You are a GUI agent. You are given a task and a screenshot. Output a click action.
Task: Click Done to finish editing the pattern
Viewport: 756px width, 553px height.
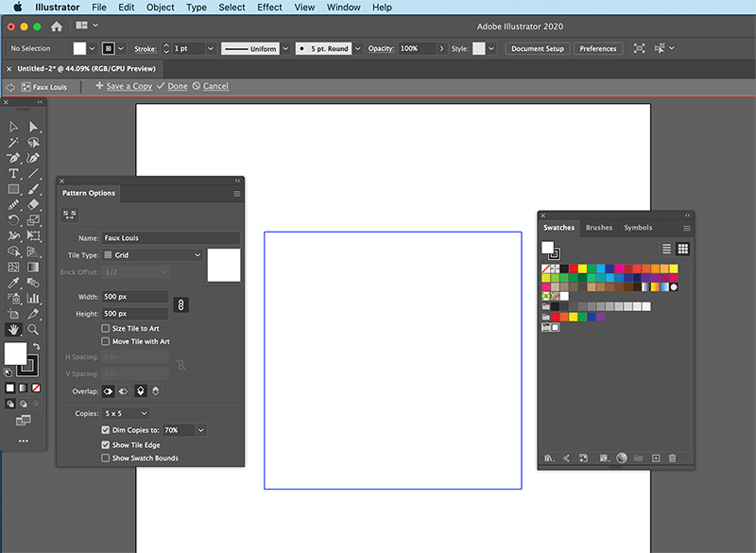(176, 86)
